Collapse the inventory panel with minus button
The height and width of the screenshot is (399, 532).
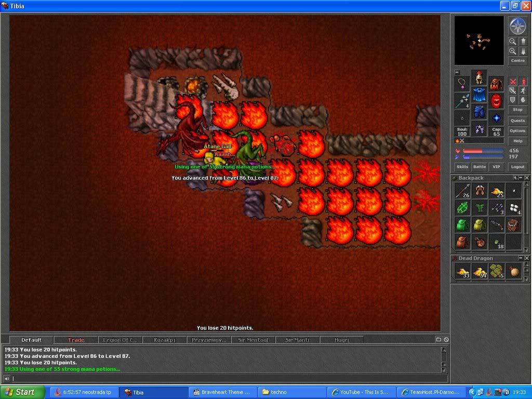pyautogui.click(x=457, y=73)
